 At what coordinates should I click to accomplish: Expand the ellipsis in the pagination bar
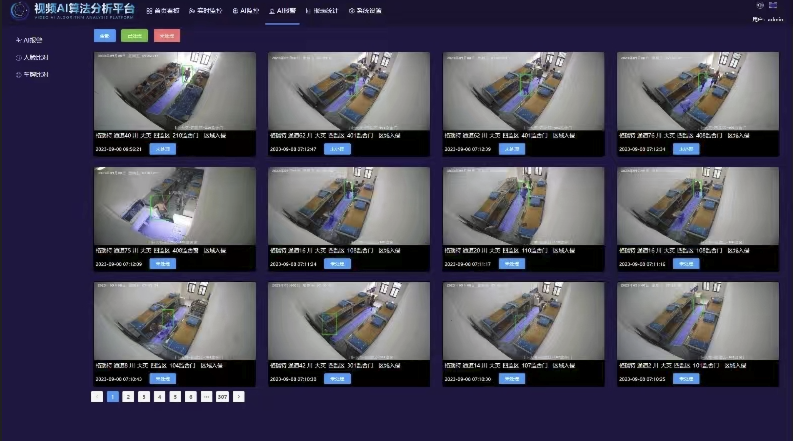coord(206,397)
